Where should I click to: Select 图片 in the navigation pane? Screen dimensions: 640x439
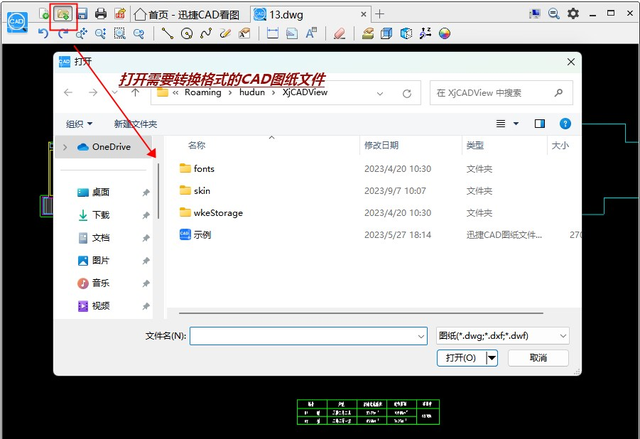pyautogui.click(x=101, y=260)
